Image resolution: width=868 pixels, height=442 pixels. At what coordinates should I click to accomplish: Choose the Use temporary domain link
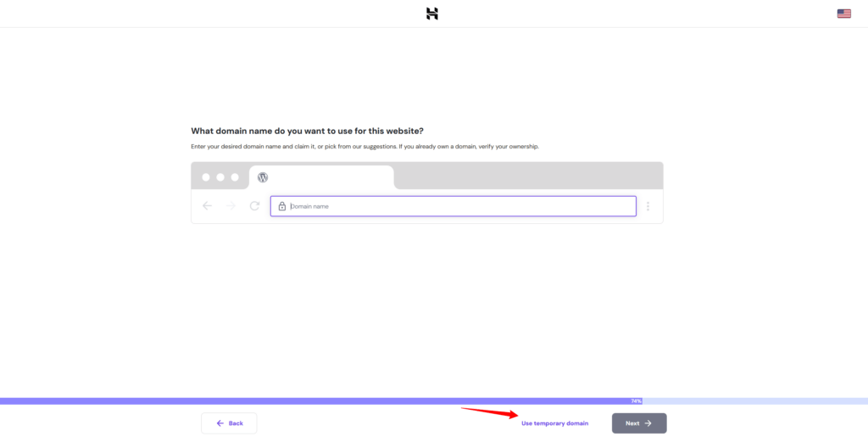click(554, 423)
